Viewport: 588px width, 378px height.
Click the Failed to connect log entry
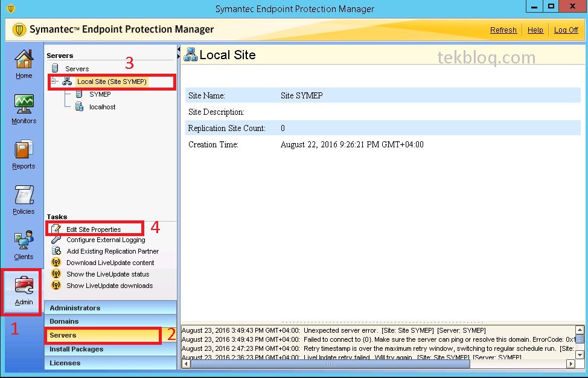379,339
